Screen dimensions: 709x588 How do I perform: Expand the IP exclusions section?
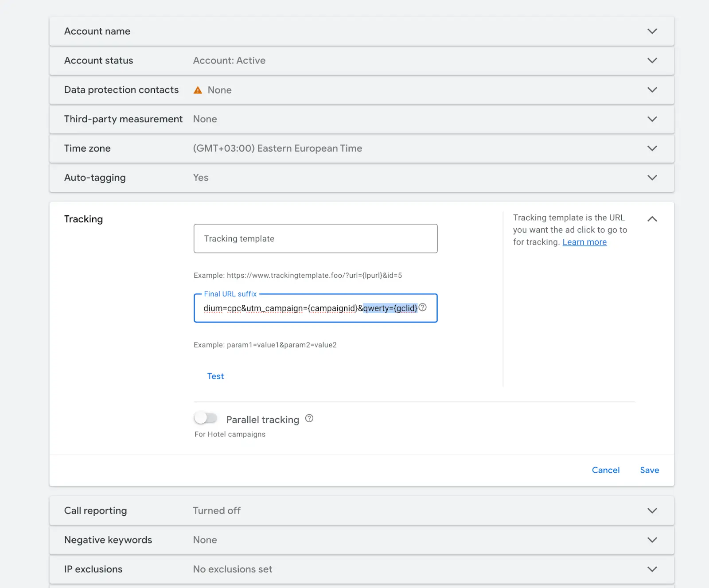point(652,569)
